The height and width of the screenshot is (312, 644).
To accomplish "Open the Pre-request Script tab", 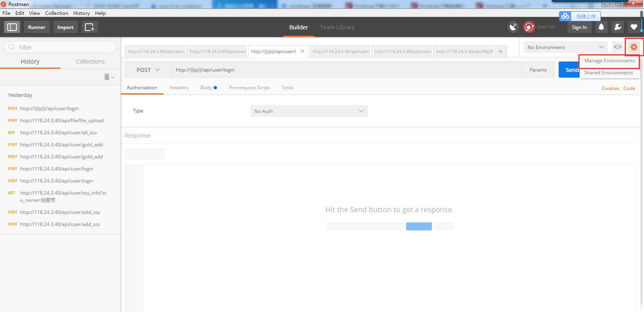I will pos(249,88).
